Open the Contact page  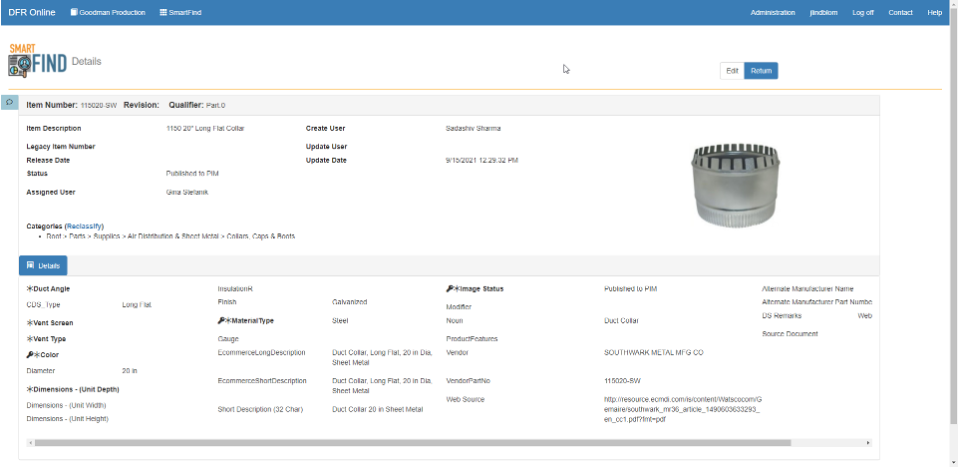(x=900, y=12)
